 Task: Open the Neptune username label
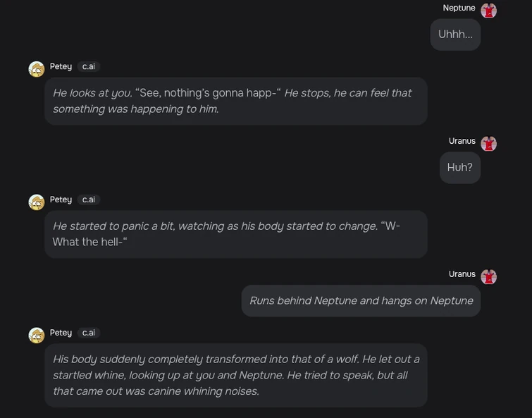pyautogui.click(x=459, y=8)
